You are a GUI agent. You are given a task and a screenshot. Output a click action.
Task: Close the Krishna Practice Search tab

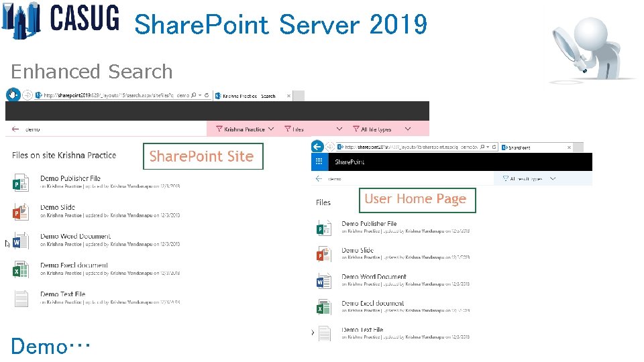tap(288, 96)
